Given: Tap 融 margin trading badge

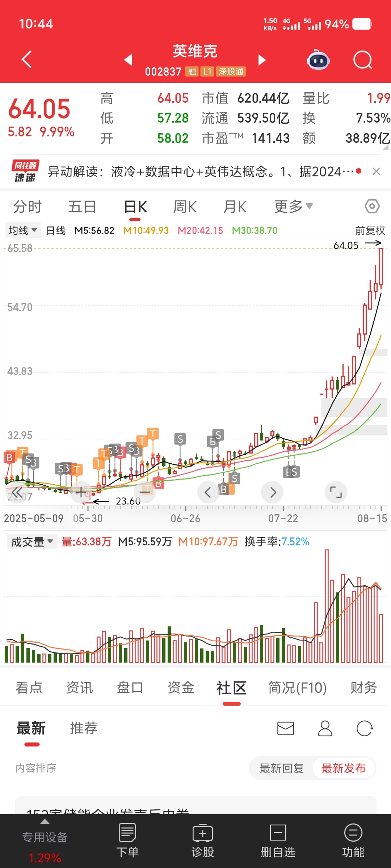Looking at the screenshot, I should coord(192,71).
